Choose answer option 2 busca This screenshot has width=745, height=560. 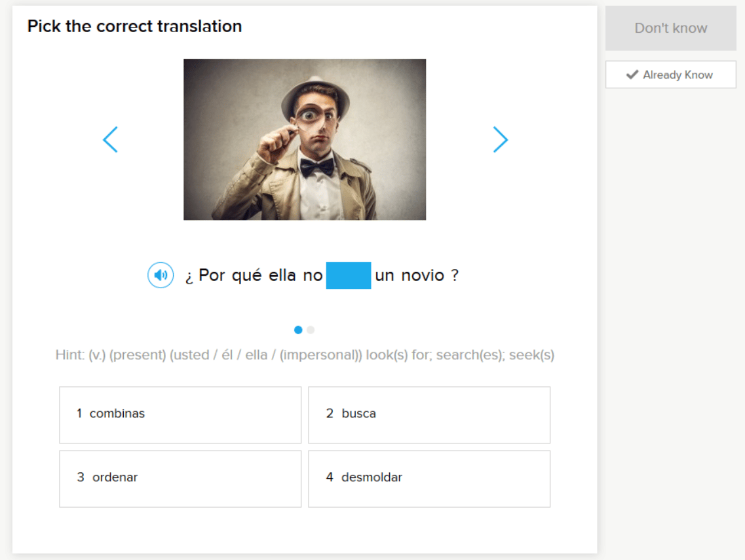[x=429, y=415]
